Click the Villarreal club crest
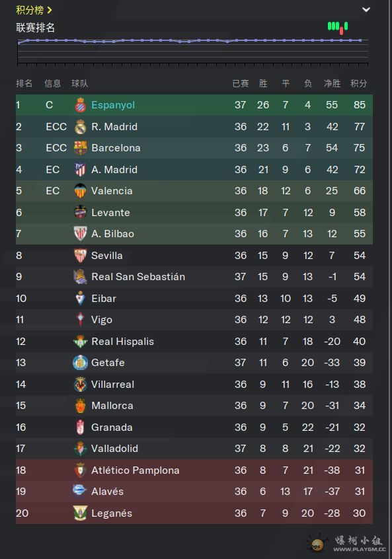This screenshot has width=392, height=559. coord(80,385)
